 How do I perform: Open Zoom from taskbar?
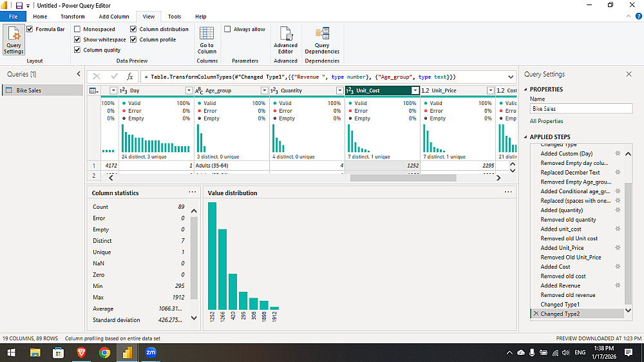pos(151,352)
